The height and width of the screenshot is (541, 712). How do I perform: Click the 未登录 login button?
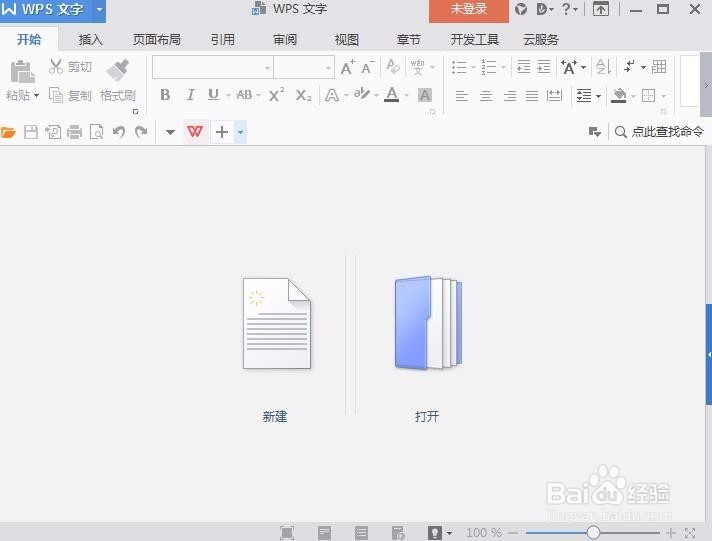click(x=469, y=10)
